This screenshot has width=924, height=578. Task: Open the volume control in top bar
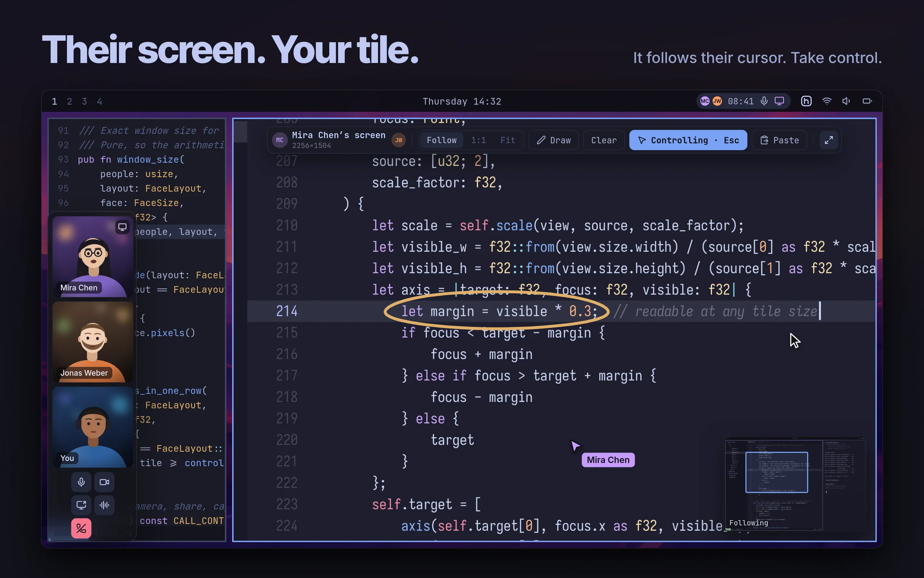(846, 101)
